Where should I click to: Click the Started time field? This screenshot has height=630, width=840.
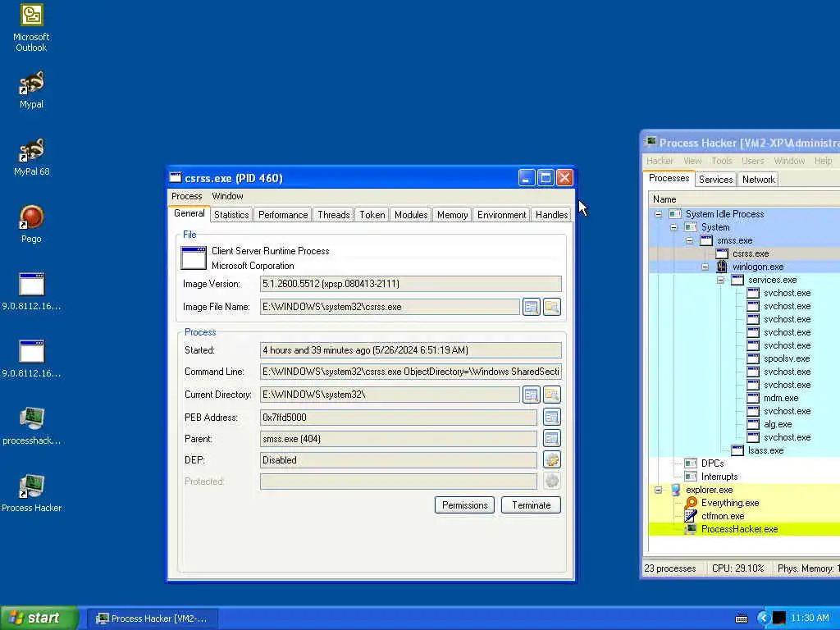[x=411, y=350]
